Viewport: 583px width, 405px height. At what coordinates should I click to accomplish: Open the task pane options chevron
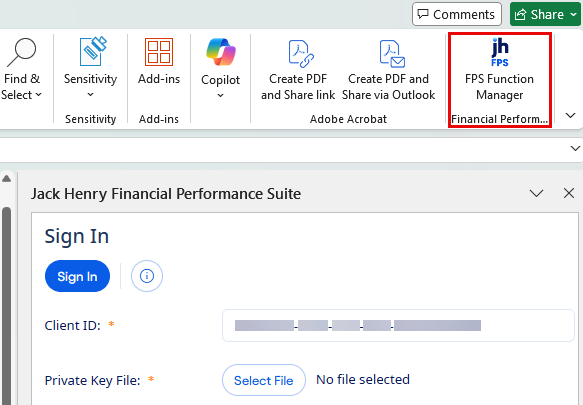[536, 193]
